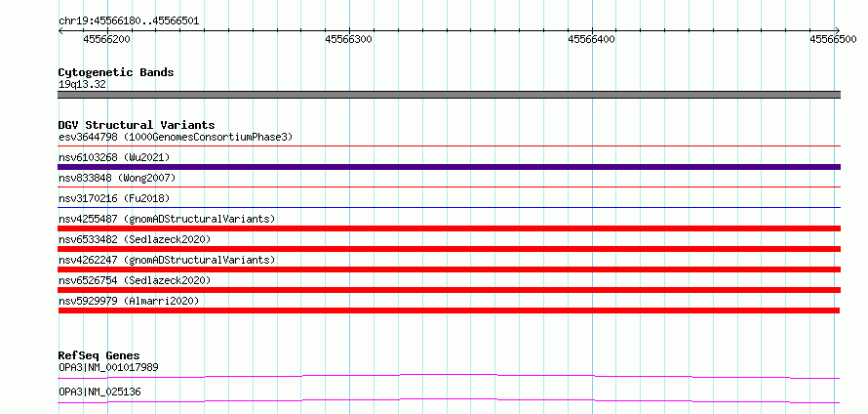Screen dimensions: 868x414
Task: Click the 45566300 ruler position label
Action: coord(349,39)
